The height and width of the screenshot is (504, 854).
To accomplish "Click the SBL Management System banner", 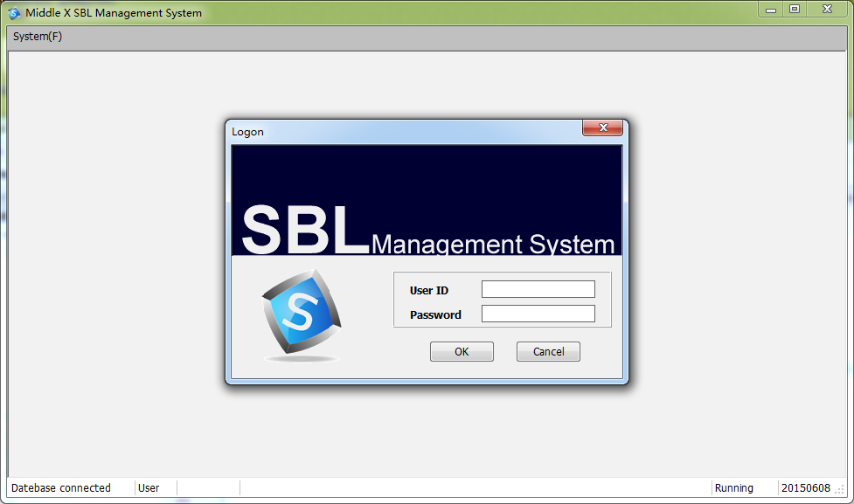I will 427,200.
